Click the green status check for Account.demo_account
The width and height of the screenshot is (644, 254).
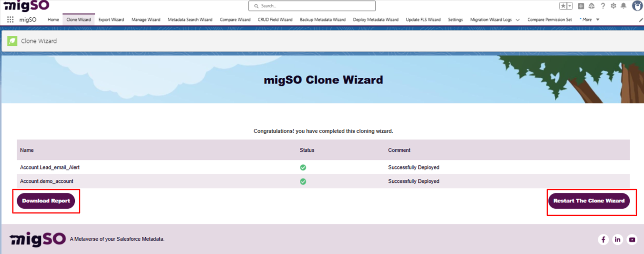point(303,181)
